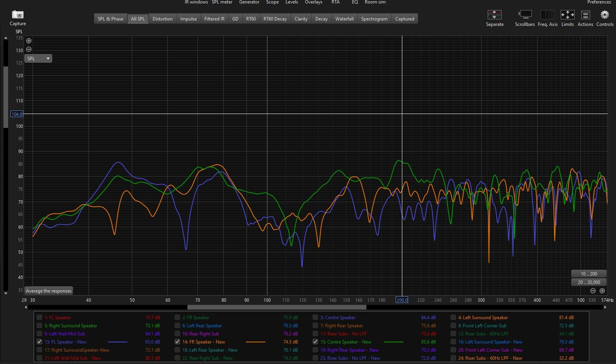Click the vertical SPL axis slider
This screenshot has width=616, height=364.
pos(5,97)
